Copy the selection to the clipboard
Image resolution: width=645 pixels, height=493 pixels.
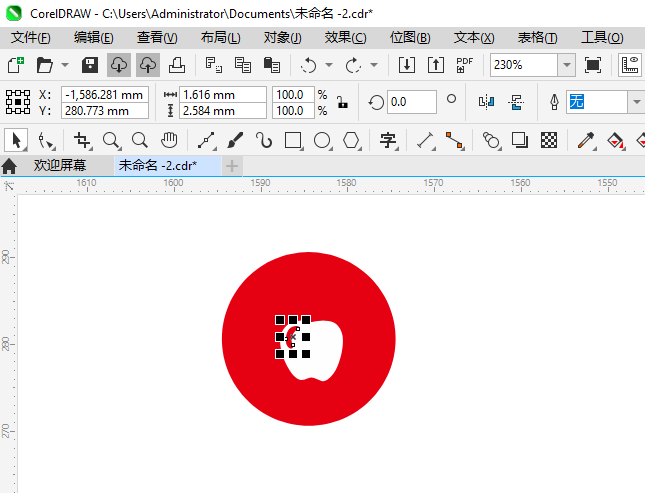pos(243,65)
